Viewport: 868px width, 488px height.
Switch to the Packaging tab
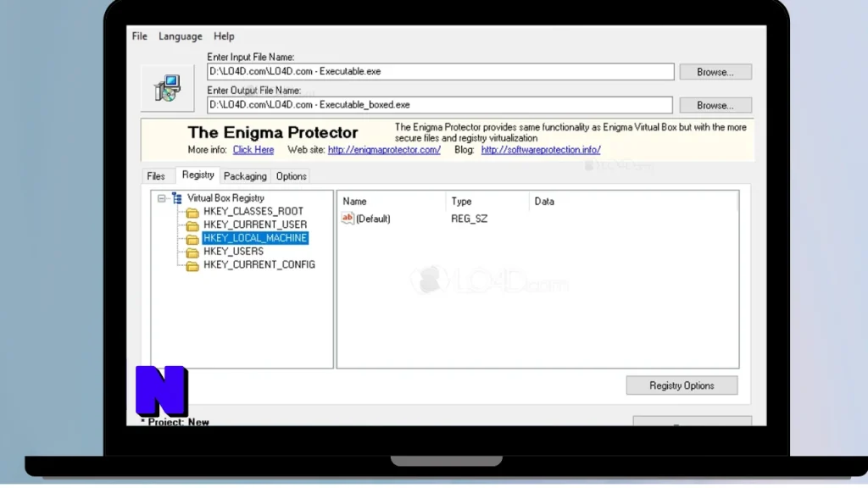click(x=245, y=176)
